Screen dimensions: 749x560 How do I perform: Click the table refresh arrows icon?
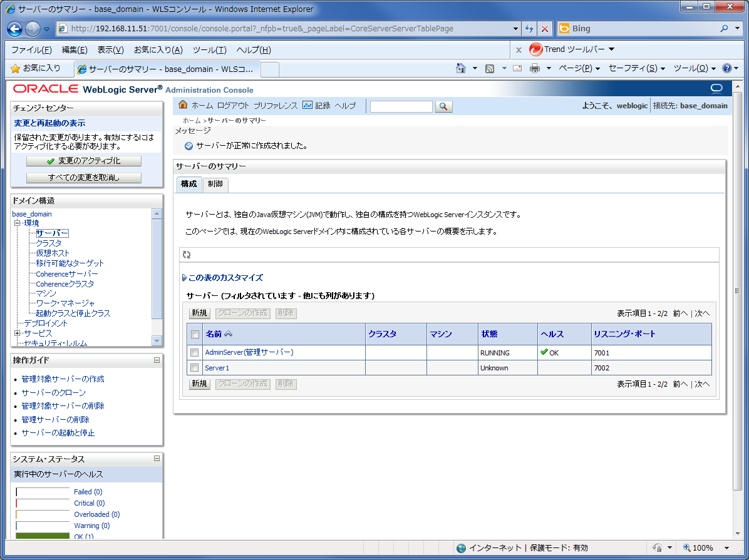187,255
